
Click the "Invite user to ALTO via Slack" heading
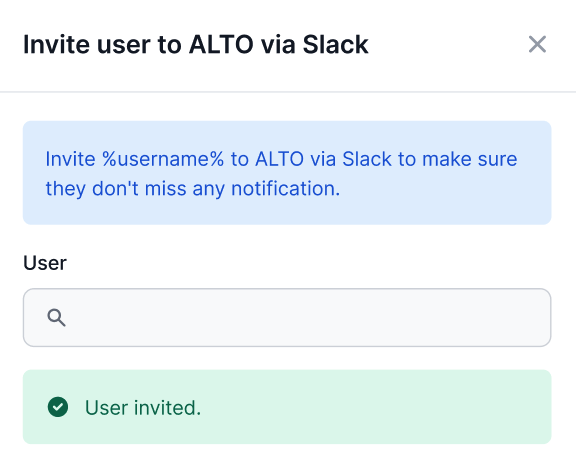(x=196, y=44)
